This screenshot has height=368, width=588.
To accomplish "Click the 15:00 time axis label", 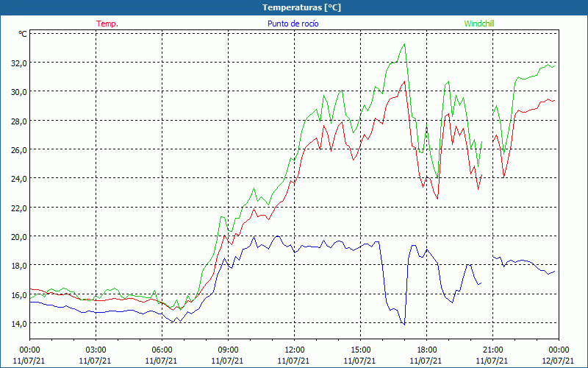I will pos(360,350).
